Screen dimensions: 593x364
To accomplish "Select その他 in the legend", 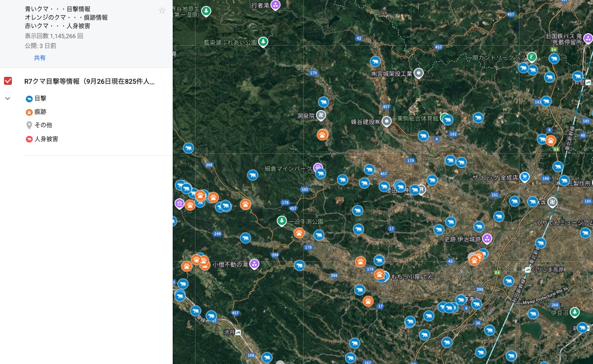I will (43, 125).
